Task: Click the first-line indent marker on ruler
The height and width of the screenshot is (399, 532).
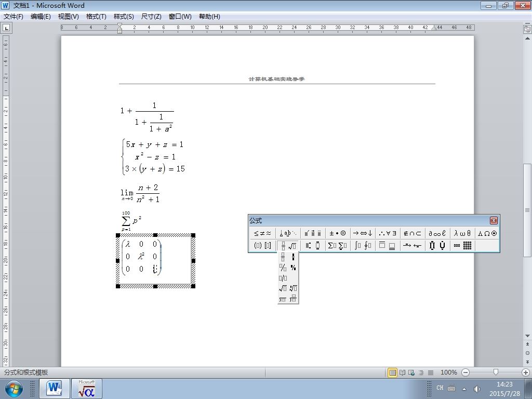Action: [x=119, y=25]
